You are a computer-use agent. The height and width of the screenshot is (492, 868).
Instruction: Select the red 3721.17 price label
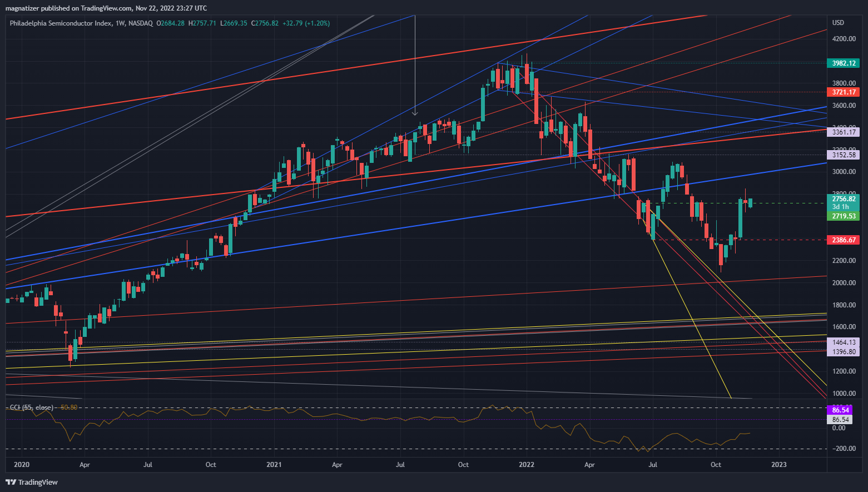(843, 92)
